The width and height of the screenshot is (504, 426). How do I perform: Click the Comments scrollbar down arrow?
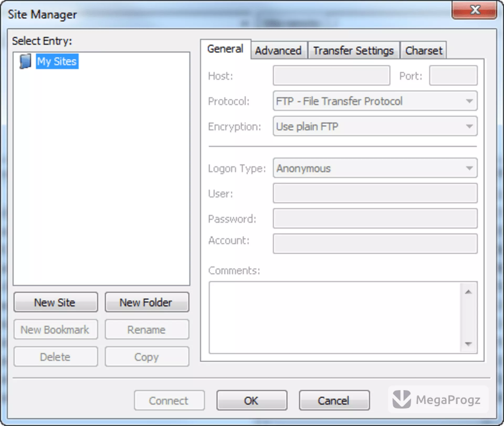tap(468, 343)
